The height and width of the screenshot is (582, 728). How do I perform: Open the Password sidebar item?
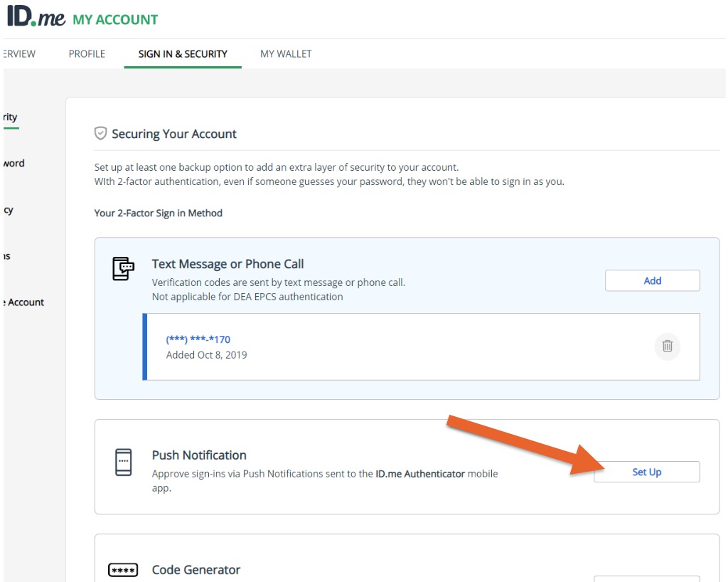(14, 164)
